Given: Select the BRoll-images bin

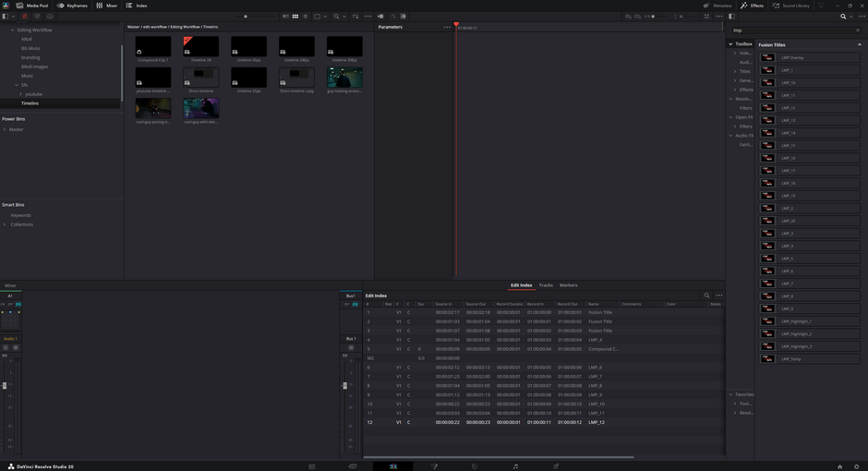Looking at the screenshot, I should pyautogui.click(x=34, y=66).
